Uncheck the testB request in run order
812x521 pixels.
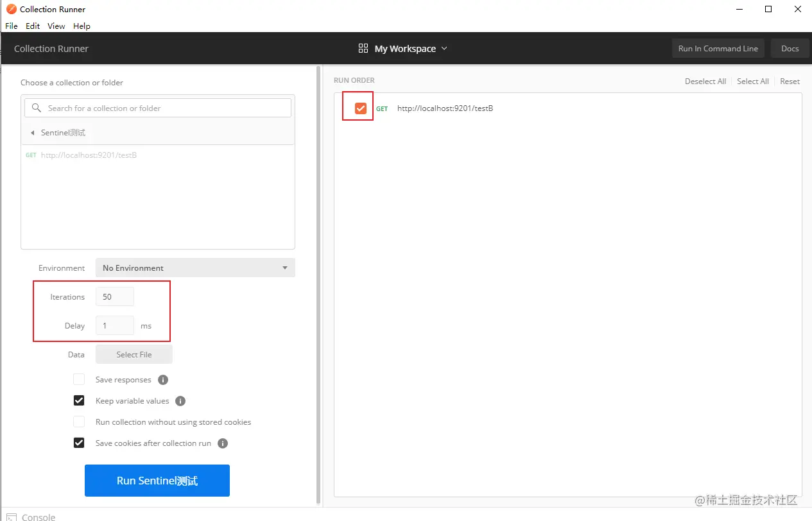tap(361, 108)
